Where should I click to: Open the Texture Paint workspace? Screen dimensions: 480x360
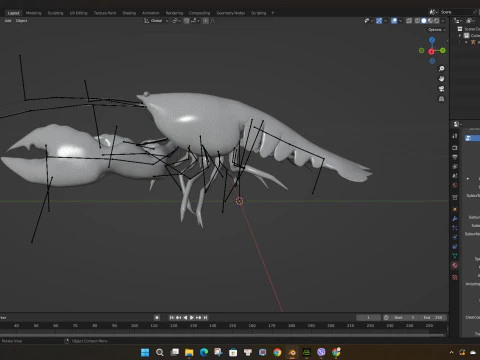pyautogui.click(x=105, y=13)
